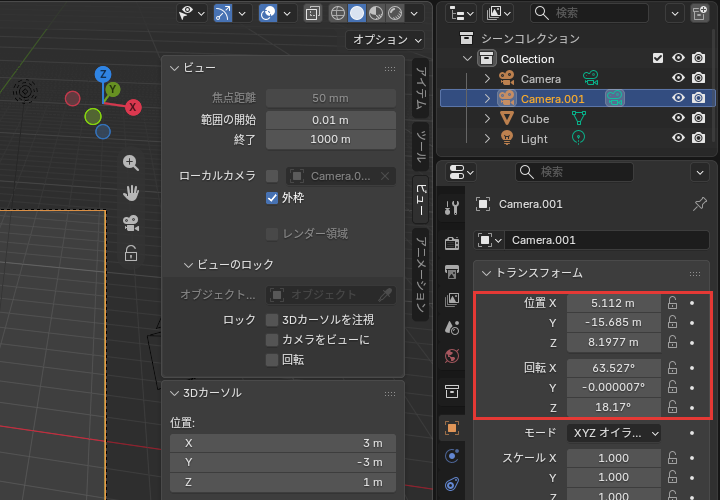Open the ツール sidebar tab

[x=421, y=146]
